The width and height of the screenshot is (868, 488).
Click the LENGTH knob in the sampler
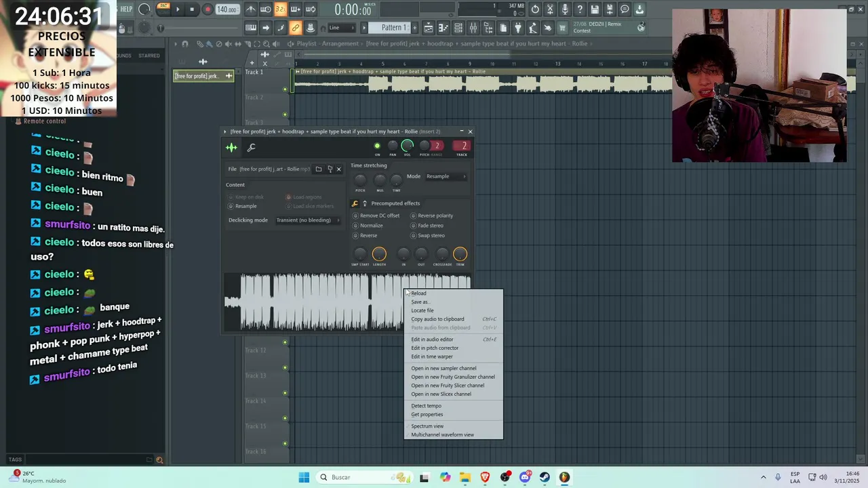click(379, 254)
